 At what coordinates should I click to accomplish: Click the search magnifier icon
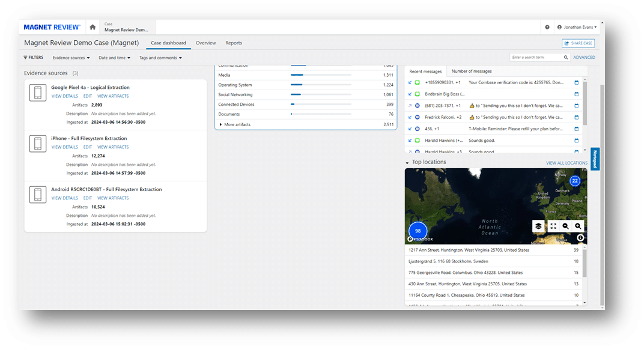[x=565, y=58]
